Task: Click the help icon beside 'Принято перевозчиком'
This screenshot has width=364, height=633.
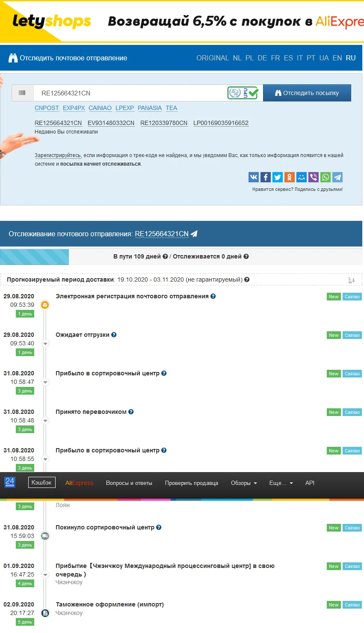Action: [x=131, y=412]
